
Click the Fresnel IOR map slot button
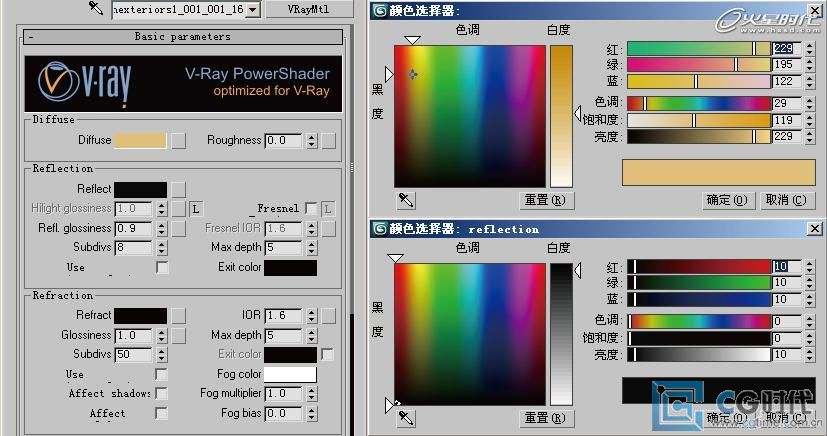[329, 229]
